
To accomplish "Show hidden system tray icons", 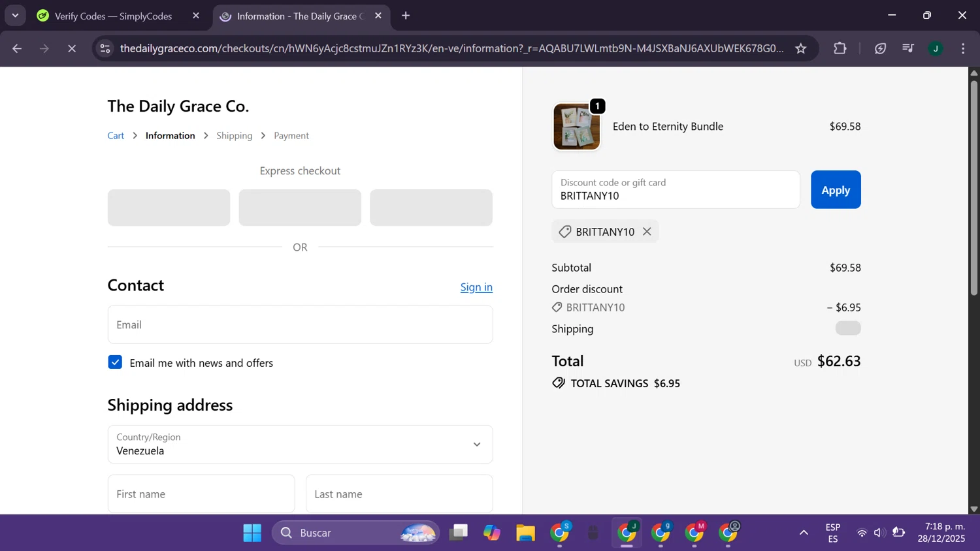I will click(804, 533).
